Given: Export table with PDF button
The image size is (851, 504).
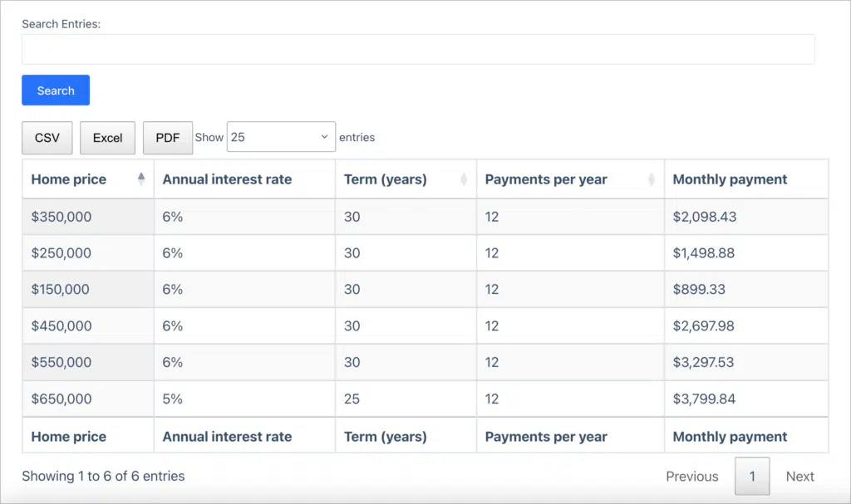Looking at the screenshot, I should tap(168, 138).
